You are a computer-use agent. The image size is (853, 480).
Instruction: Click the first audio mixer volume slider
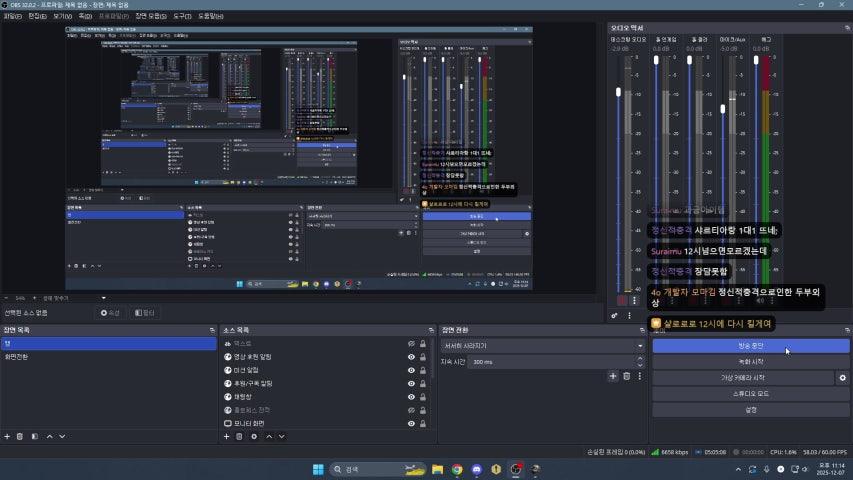(x=619, y=93)
